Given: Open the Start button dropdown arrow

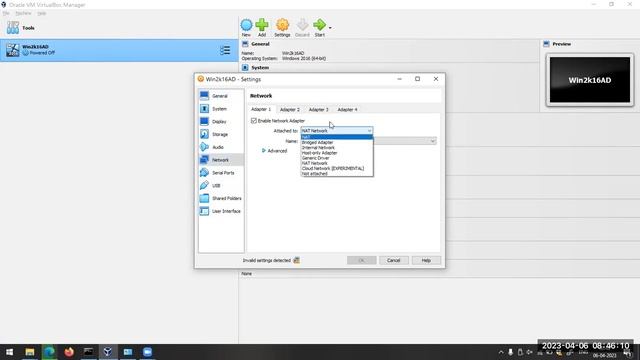Looking at the screenshot, I should point(330,28).
